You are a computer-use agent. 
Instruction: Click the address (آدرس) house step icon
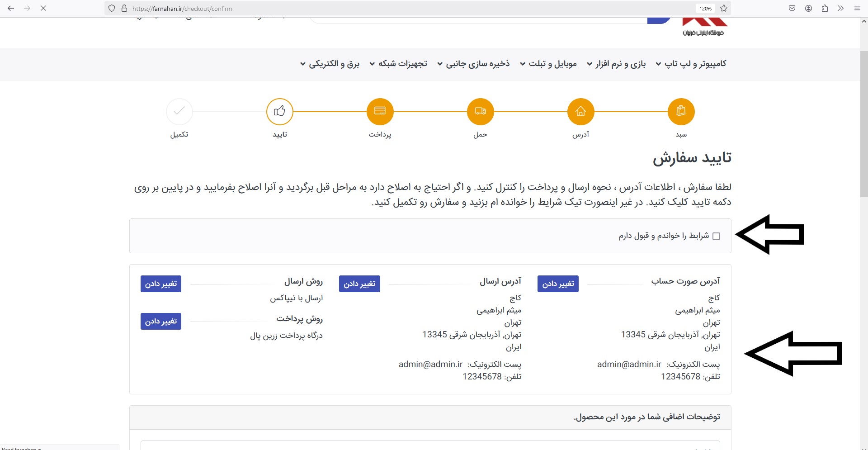(x=580, y=111)
